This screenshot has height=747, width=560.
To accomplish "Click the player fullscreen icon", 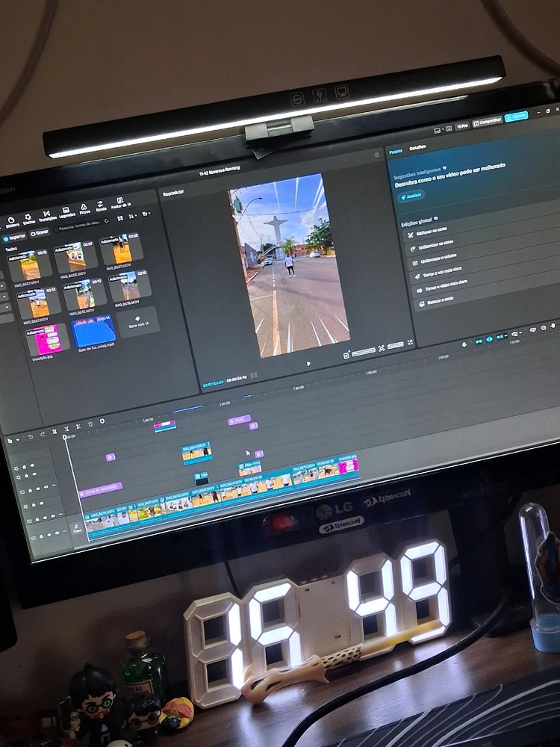I will pyautogui.click(x=410, y=343).
